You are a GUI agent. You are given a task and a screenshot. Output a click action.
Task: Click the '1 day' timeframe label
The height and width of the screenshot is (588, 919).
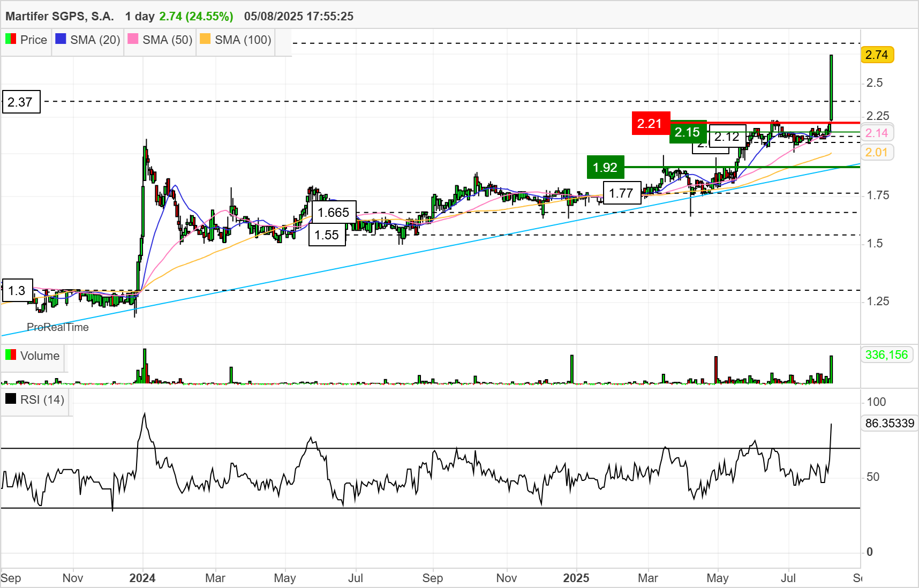(140, 16)
